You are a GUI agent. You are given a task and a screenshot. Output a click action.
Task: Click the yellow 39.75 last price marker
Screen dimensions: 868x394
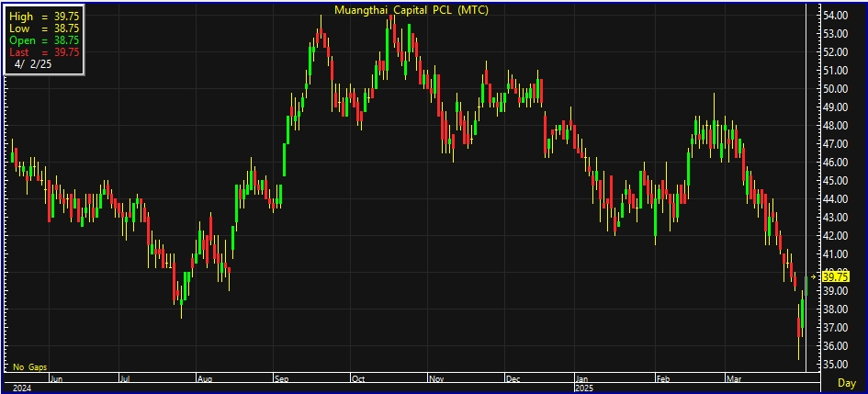pyautogui.click(x=834, y=276)
